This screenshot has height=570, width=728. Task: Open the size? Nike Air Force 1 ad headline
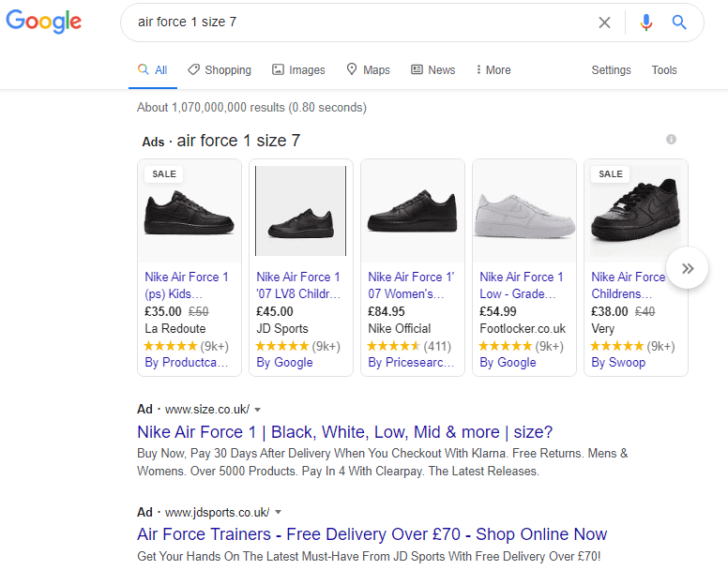[345, 432]
